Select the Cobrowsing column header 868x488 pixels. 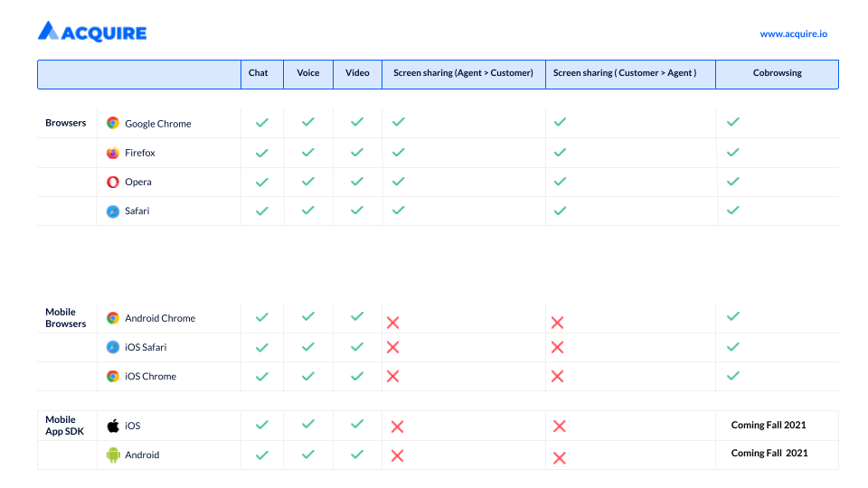click(x=778, y=73)
